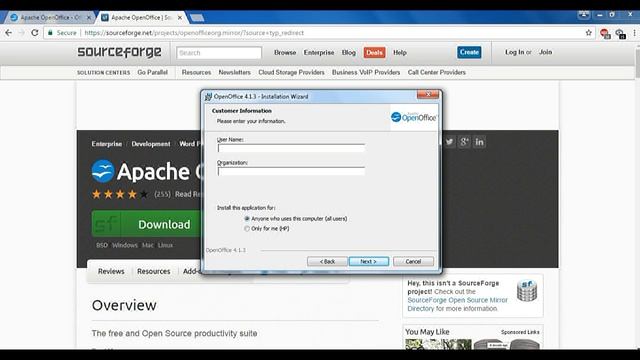This screenshot has height=360, width=640.
Task: Open the Help menu item
Action: 400,52
